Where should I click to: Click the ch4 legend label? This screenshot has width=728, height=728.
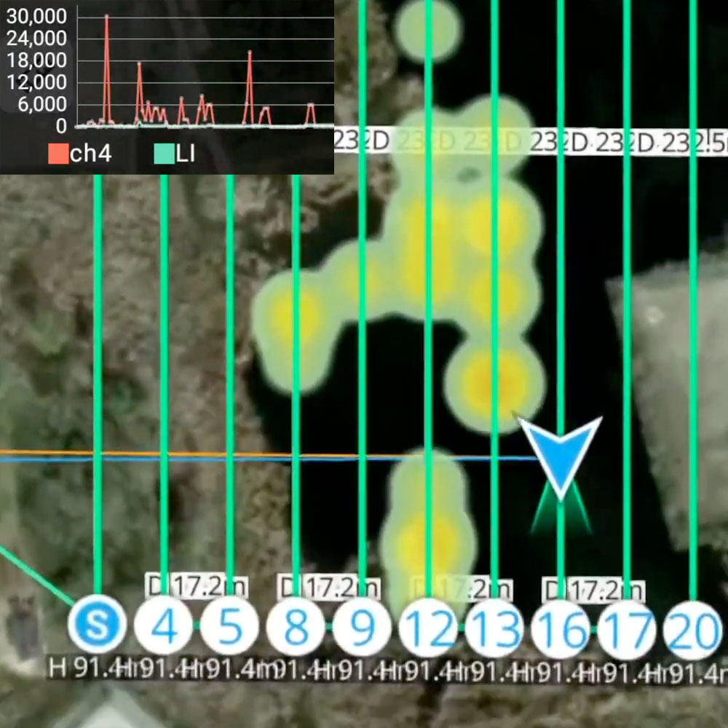click(x=90, y=154)
